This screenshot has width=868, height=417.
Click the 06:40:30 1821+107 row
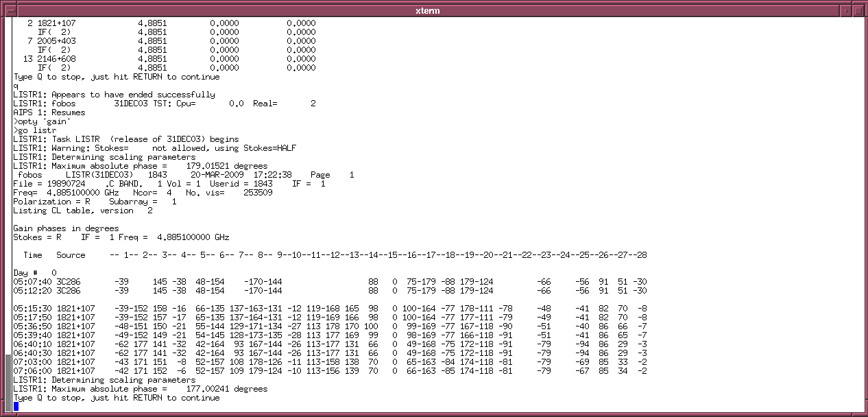pos(330,353)
